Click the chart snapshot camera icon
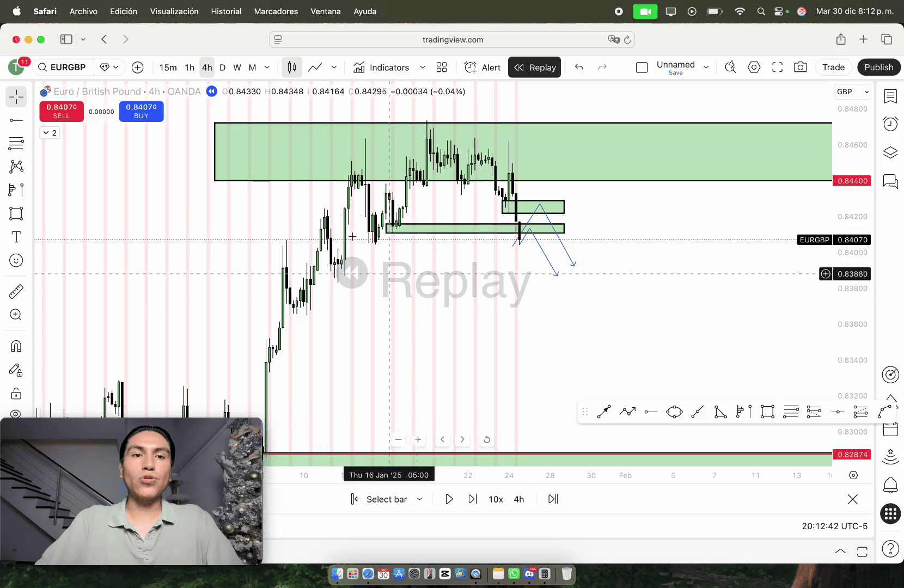The height and width of the screenshot is (588, 904). (x=800, y=68)
